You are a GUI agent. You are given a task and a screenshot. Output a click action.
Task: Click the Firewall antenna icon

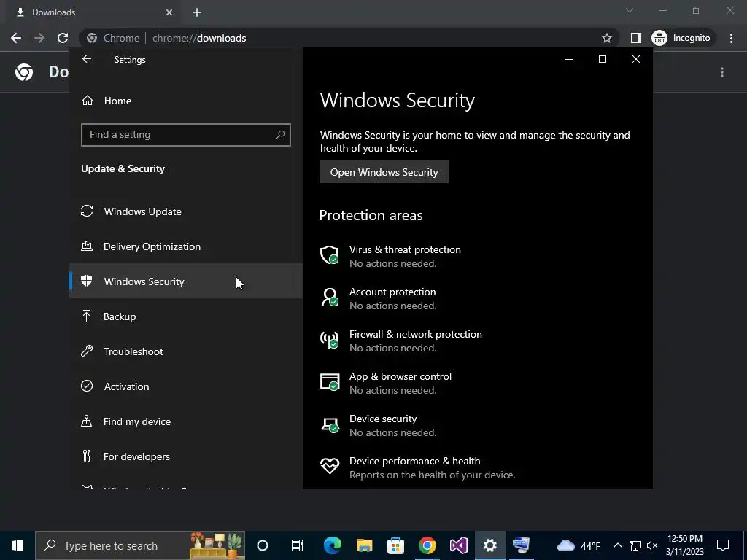(x=329, y=340)
